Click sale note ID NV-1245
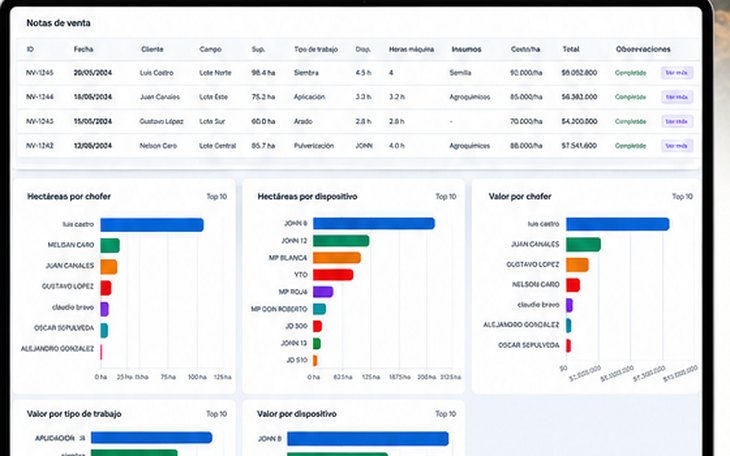Viewport: 730px width, 456px height. tap(40, 73)
